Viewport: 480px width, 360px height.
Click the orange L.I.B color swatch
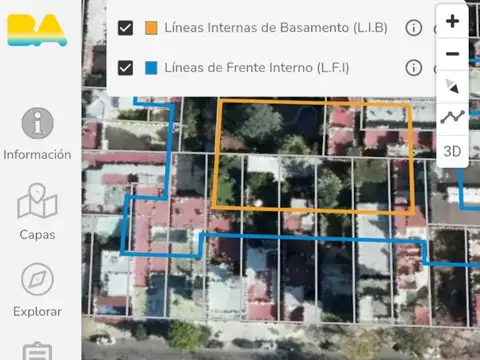151,28
